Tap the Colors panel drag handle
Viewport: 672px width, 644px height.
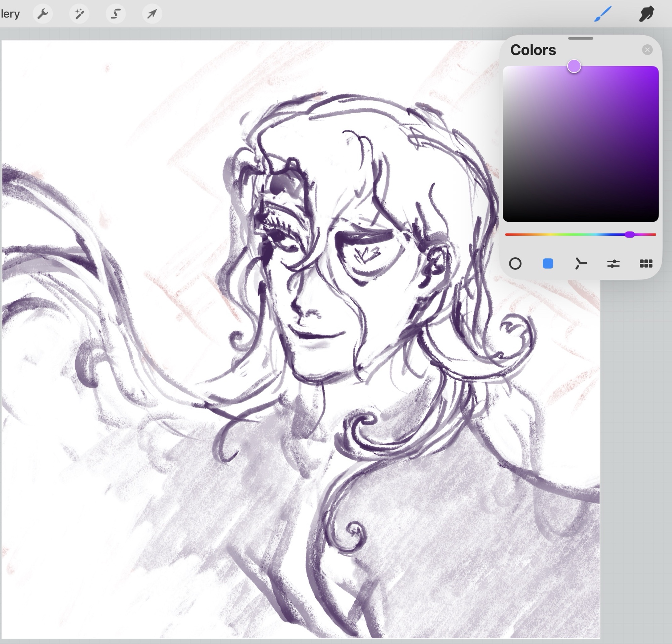click(581, 38)
